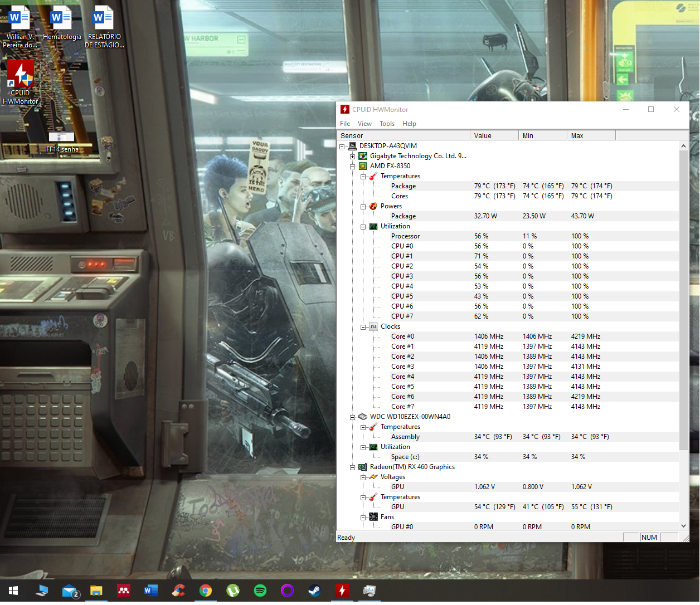The width and height of the screenshot is (700, 605).
Task: Click the Max column header
Action: pyautogui.click(x=591, y=135)
